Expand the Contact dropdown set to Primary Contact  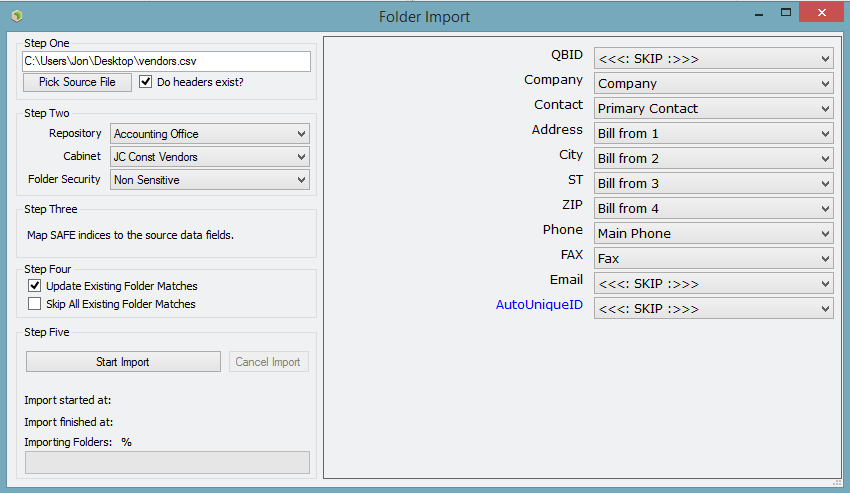pos(713,108)
